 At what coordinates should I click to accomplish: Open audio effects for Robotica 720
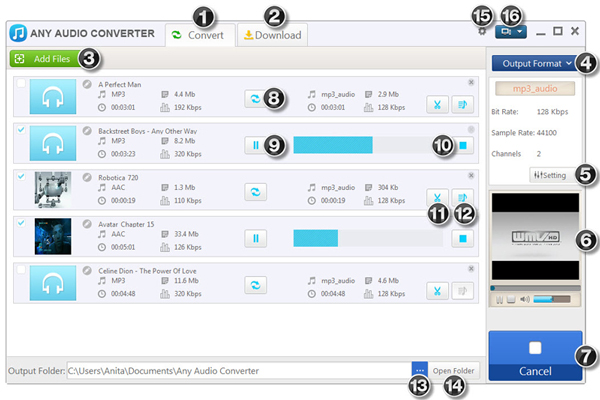pyautogui.click(x=463, y=198)
